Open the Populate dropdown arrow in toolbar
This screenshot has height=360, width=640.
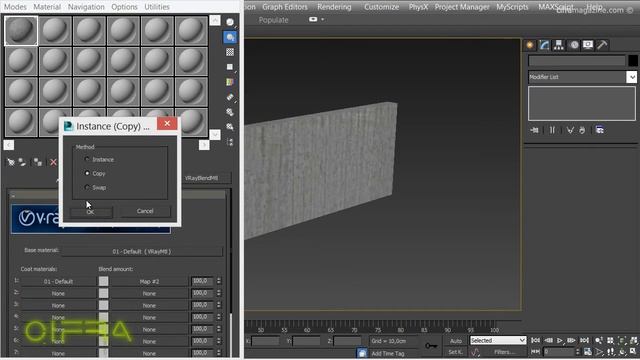(x=322, y=19)
